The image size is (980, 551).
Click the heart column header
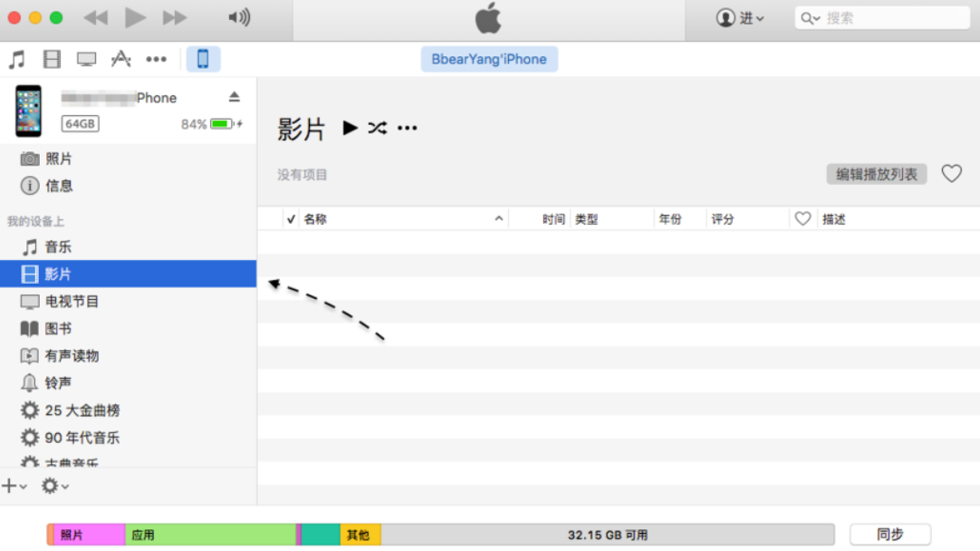pyautogui.click(x=802, y=219)
